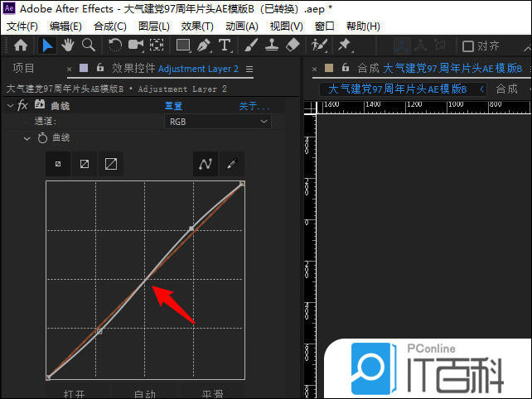Select the Brush tool
Image resolution: width=532 pixels, height=399 pixels.
tap(251, 45)
